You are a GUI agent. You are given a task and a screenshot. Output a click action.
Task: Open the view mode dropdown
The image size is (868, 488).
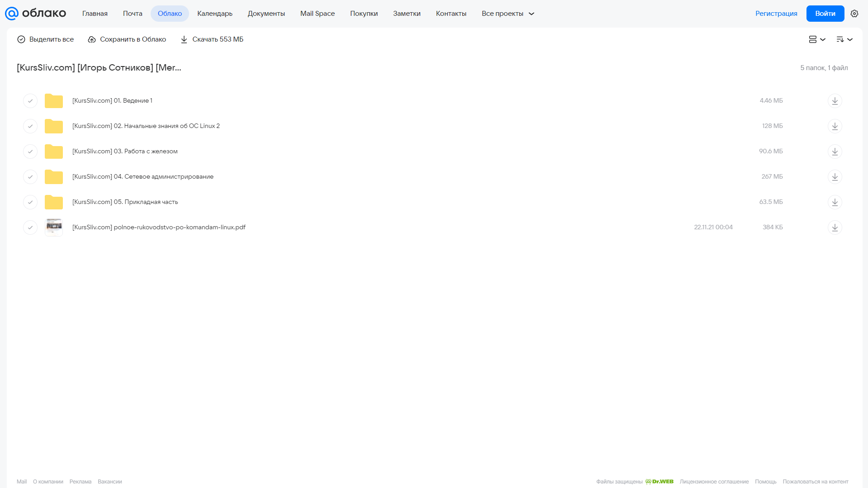tap(817, 39)
